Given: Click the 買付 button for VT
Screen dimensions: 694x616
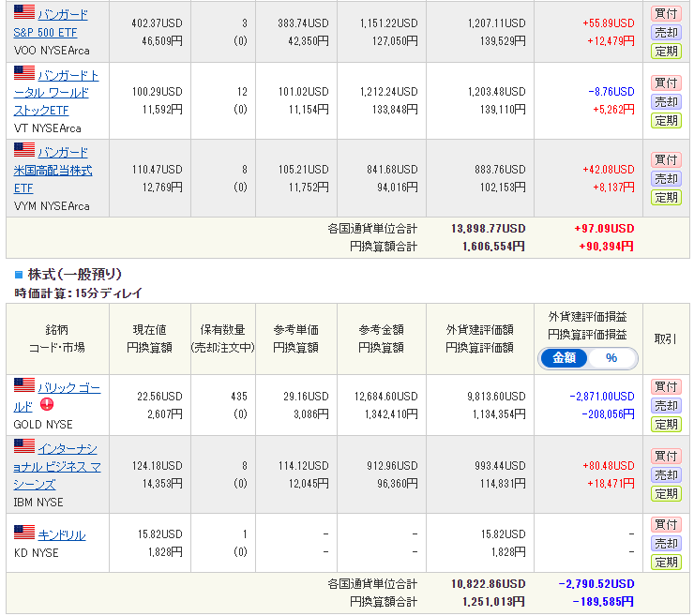Looking at the screenshot, I should coord(666,83).
